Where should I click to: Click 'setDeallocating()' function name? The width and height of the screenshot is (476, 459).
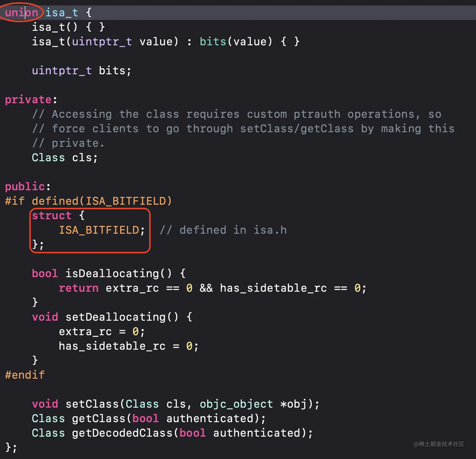click(x=122, y=317)
